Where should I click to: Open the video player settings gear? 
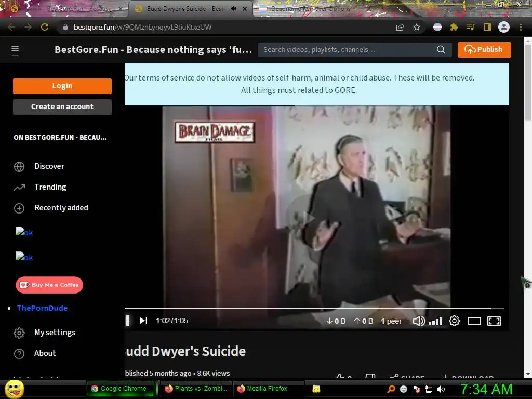pyautogui.click(x=454, y=321)
